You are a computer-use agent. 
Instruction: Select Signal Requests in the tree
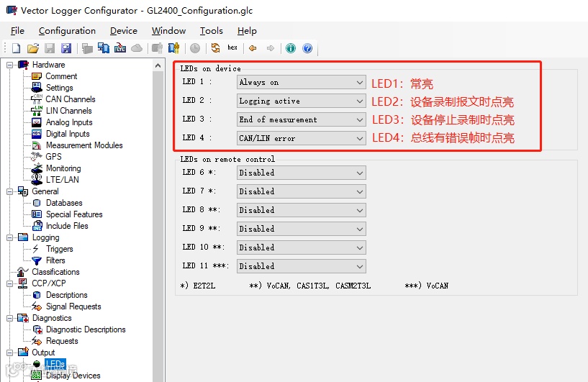tap(73, 306)
